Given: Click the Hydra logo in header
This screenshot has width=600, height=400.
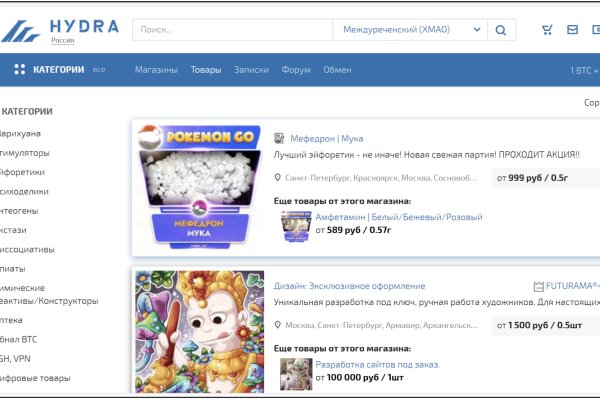Looking at the screenshot, I should 60,30.
